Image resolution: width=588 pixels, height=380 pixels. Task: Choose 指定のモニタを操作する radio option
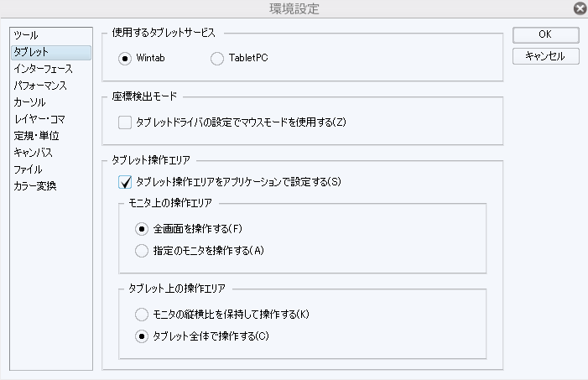click(142, 250)
